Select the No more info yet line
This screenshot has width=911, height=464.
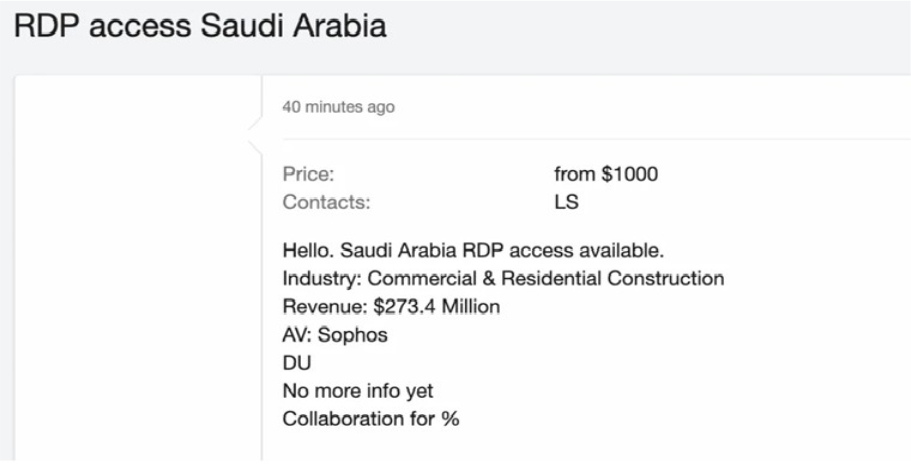coord(358,391)
